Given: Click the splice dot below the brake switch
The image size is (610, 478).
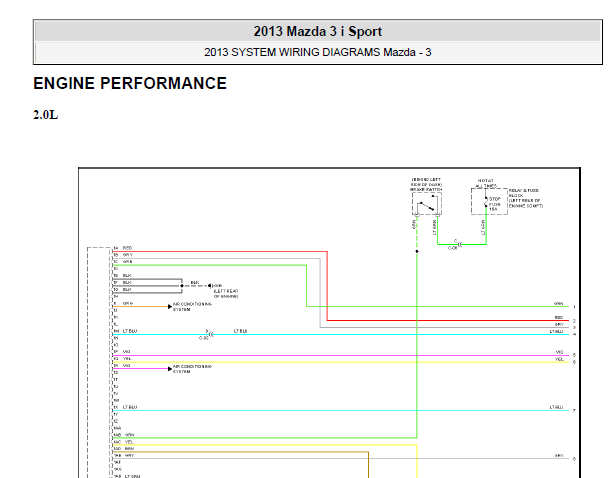Looking at the screenshot, I should 417,251.
